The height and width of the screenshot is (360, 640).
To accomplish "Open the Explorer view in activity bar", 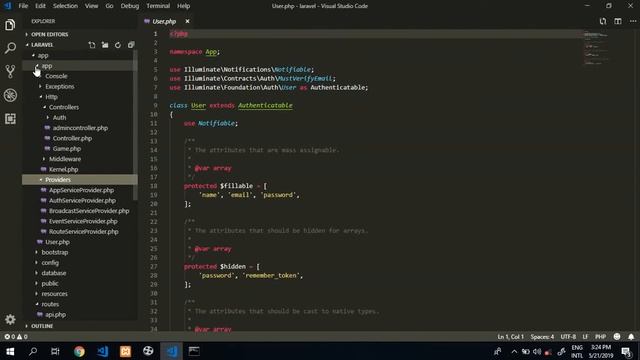I will [10, 25].
